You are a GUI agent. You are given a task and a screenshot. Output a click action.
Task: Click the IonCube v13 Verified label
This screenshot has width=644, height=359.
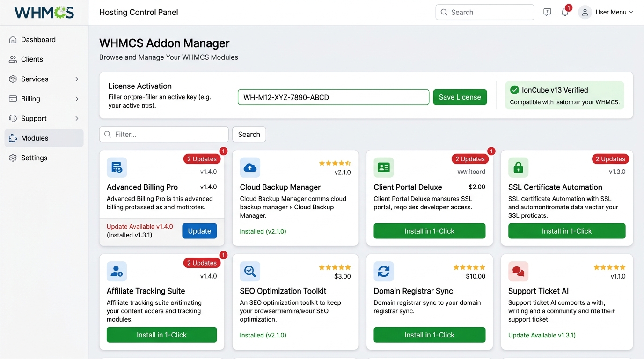click(555, 90)
